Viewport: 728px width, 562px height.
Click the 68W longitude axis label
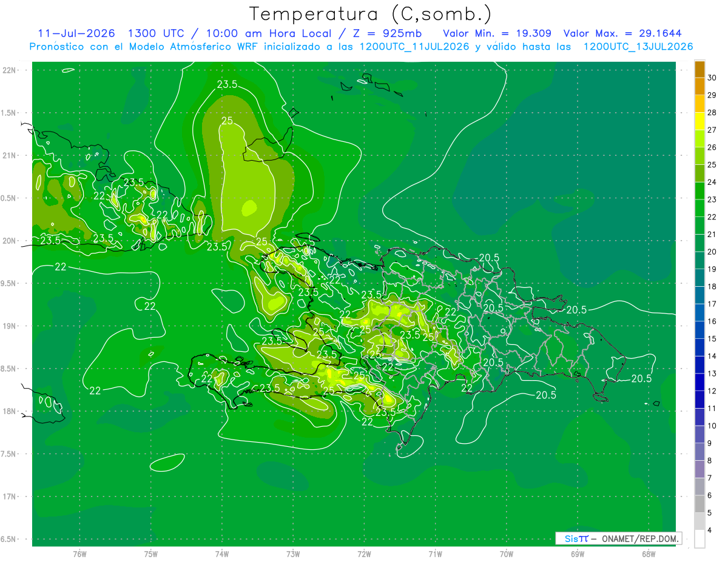[649, 554]
